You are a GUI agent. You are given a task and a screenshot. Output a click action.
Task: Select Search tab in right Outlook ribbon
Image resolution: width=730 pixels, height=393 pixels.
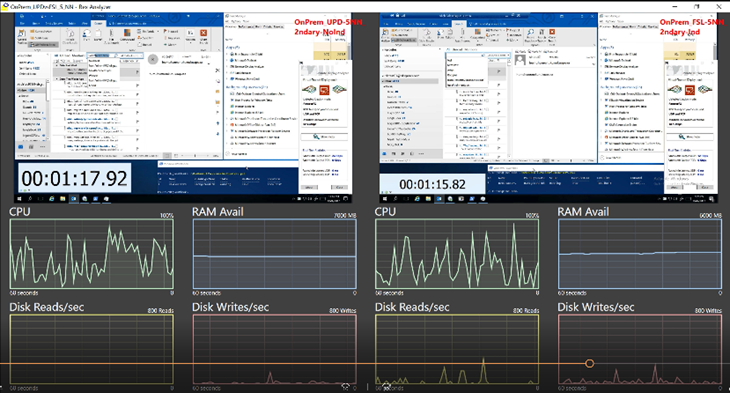click(x=459, y=23)
